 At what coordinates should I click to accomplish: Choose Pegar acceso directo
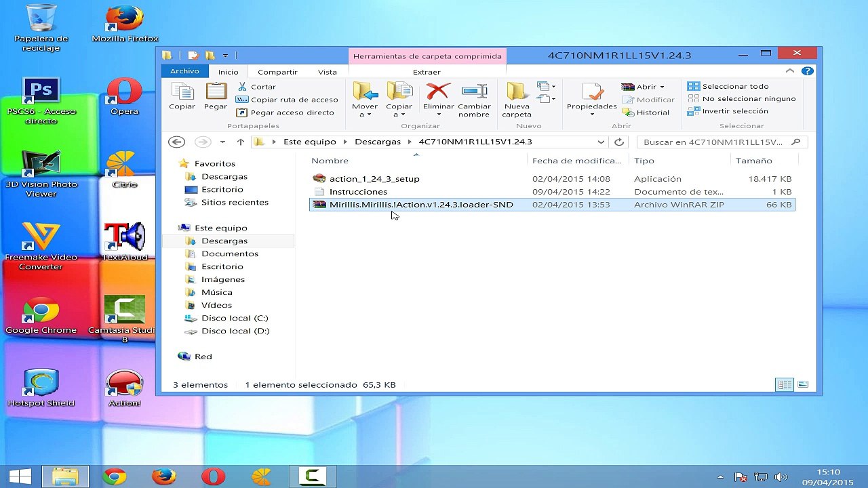pyautogui.click(x=285, y=113)
